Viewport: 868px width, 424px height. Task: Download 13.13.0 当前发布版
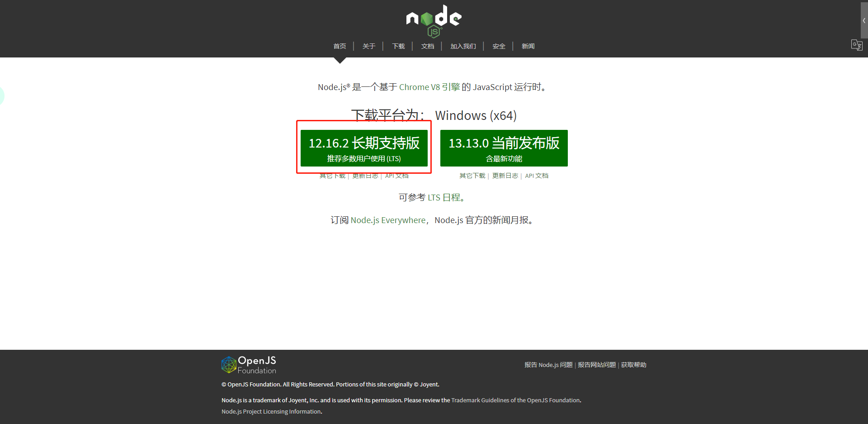504,148
